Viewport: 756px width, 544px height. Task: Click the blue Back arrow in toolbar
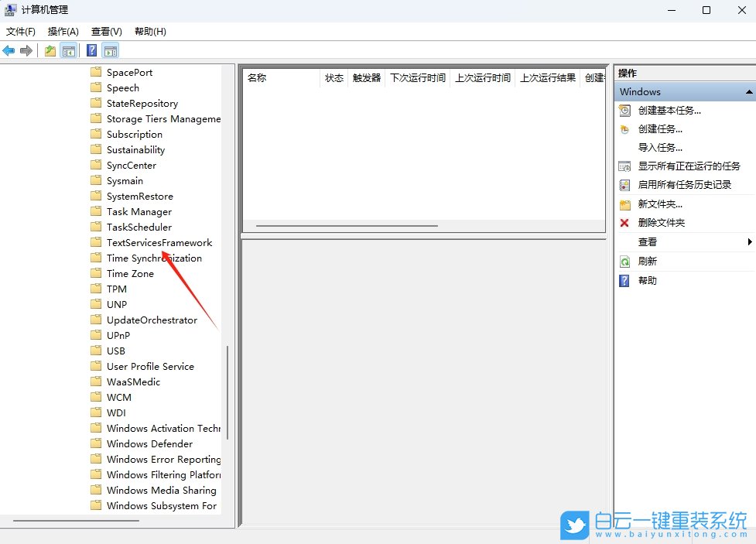9,51
